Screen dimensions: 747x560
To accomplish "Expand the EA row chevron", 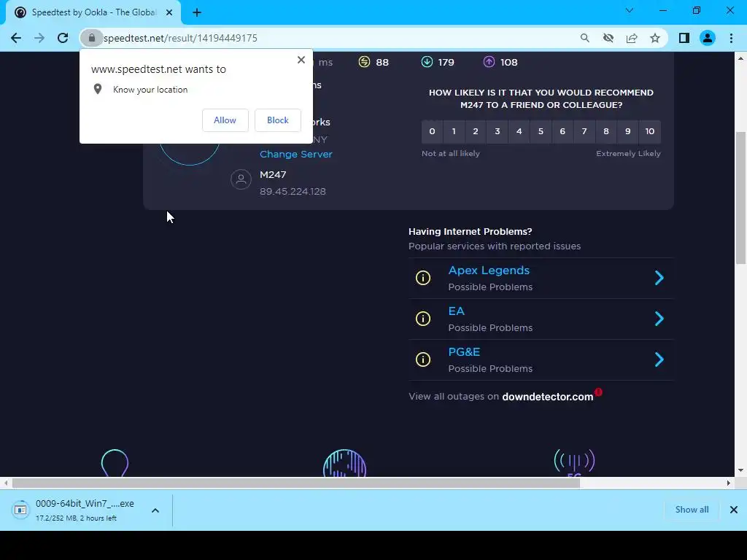I will (x=659, y=319).
